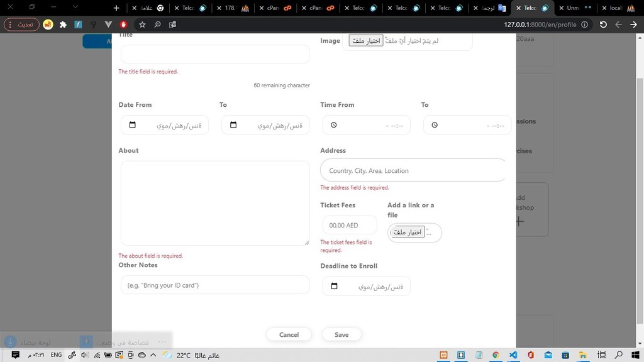Image resolution: width=644 pixels, height=362 pixels.
Task: Click into the Title input field
Action: (x=215, y=54)
